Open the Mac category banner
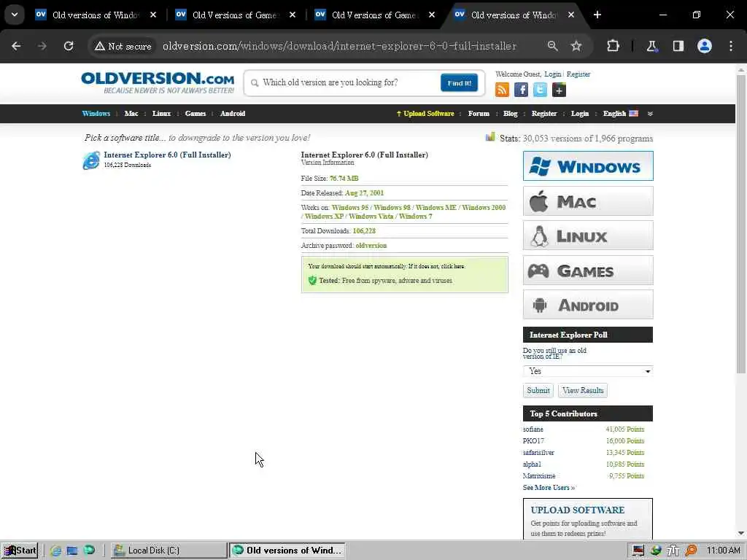The width and height of the screenshot is (747, 560). pos(588,201)
